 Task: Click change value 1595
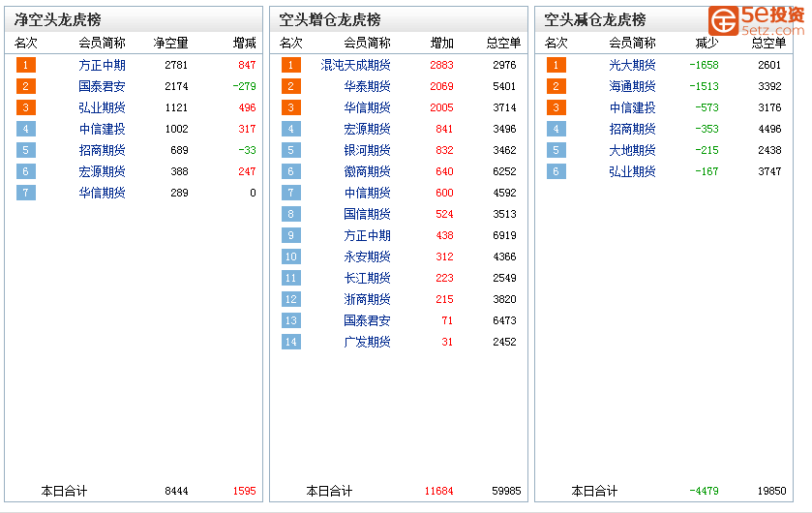click(x=245, y=491)
